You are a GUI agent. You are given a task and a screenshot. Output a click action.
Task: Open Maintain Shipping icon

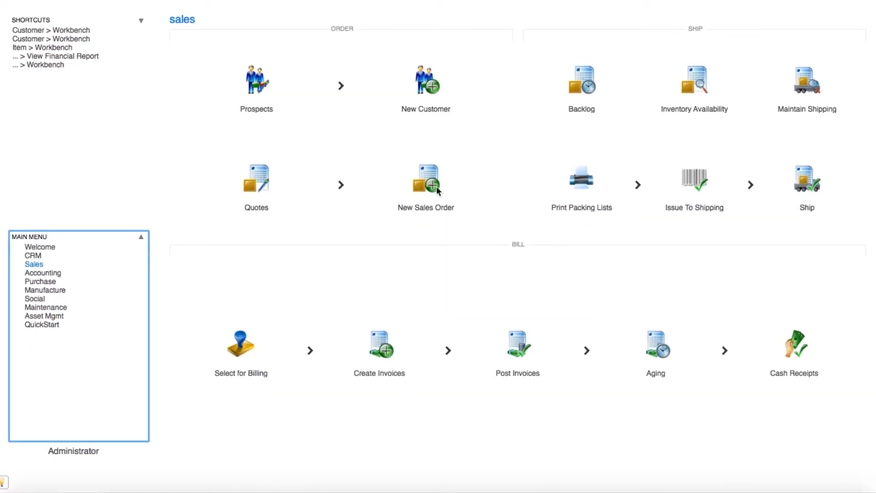pyautogui.click(x=807, y=80)
